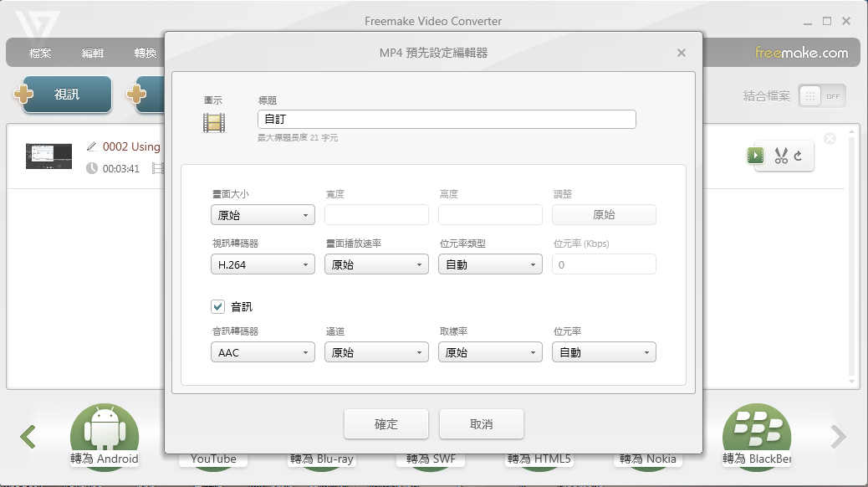The height and width of the screenshot is (487, 868).
Task: Click the 標題 title input field
Action: pyautogui.click(x=447, y=119)
